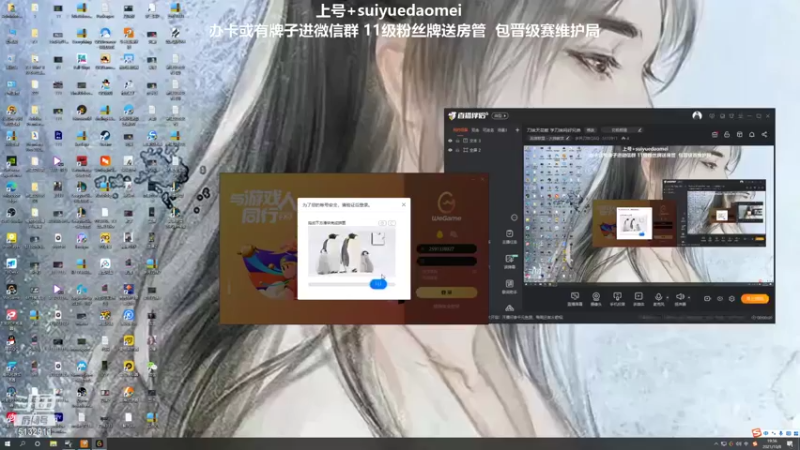Viewport: 800px width, 450px height.
Task: Add camera source in streaming app
Action: click(596, 298)
